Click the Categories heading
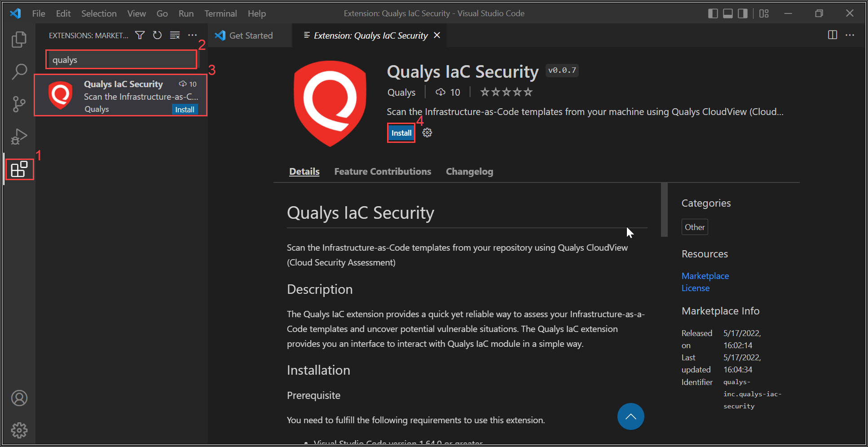868x447 pixels. (706, 203)
